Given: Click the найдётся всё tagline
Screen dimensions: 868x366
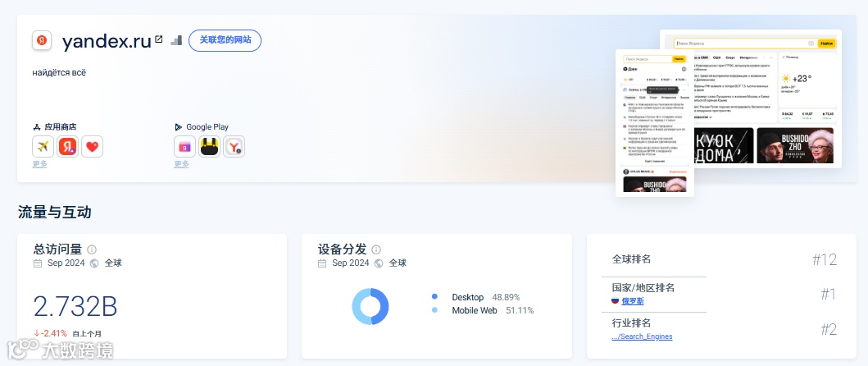Looking at the screenshot, I should click(59, 73).
